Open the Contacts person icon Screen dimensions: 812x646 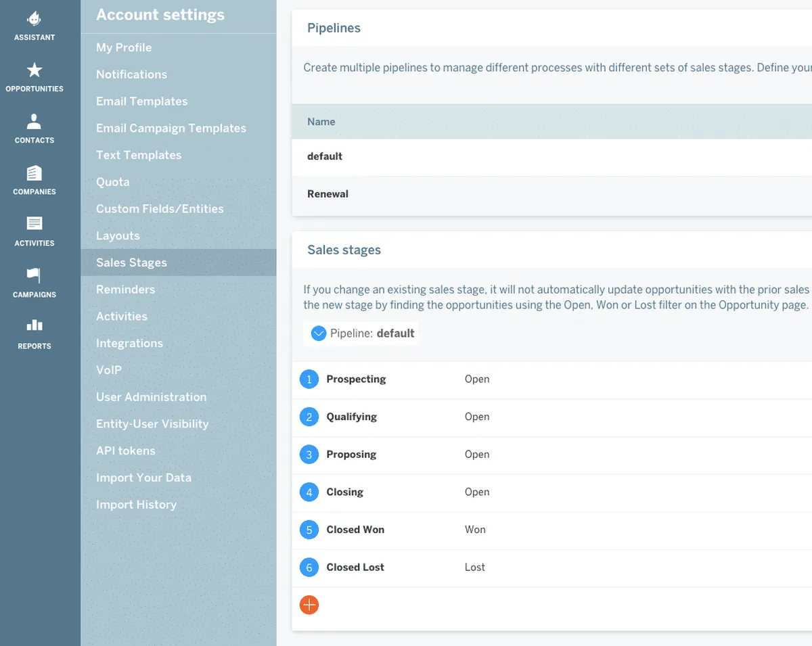click(x=35, y=122)
